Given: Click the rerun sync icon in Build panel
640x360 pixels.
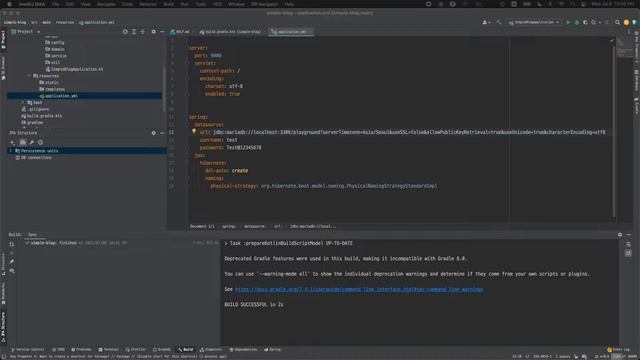Looking at the screenshot, I should 12,244.
